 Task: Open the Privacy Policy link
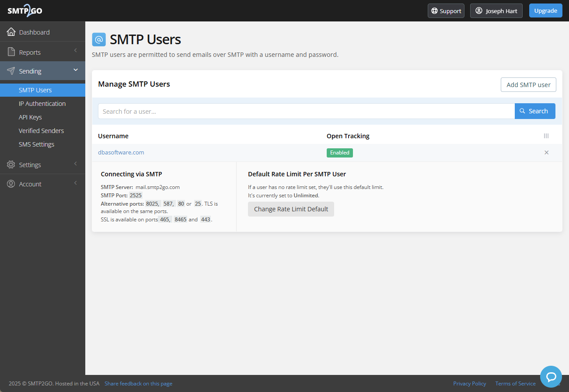pos(469,384)
